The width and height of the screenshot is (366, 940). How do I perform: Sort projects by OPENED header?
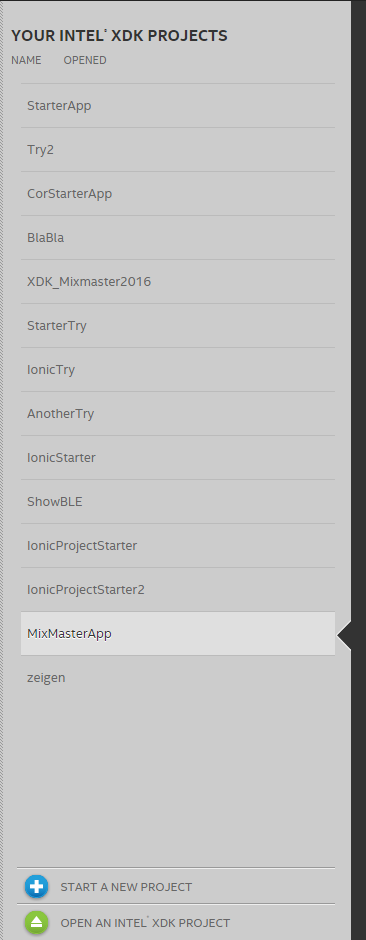click(85, 60)
